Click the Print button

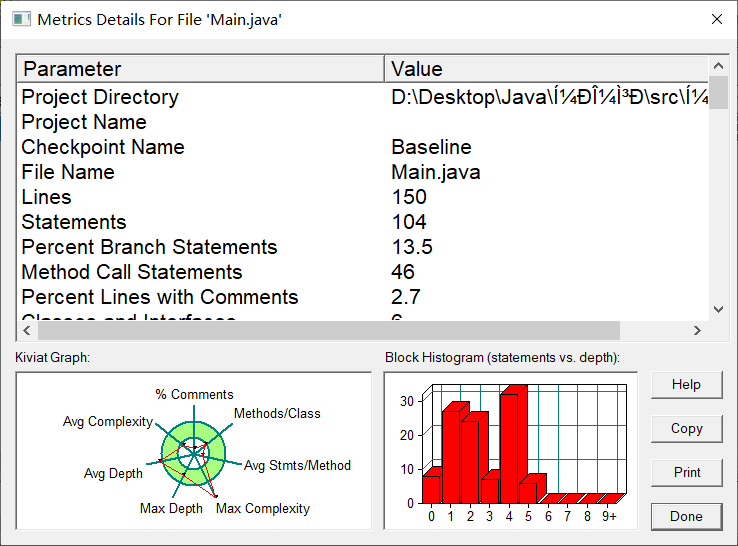686,472
